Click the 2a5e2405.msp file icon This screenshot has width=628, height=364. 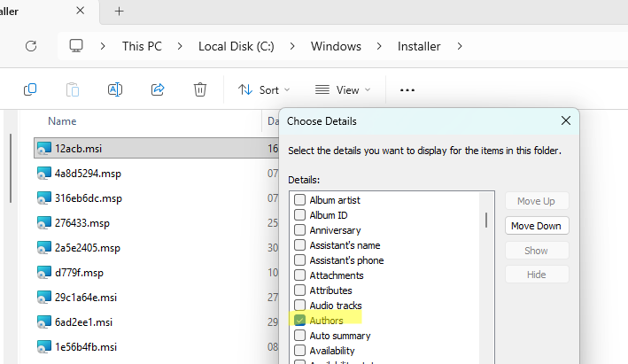[x=44, y=248]
